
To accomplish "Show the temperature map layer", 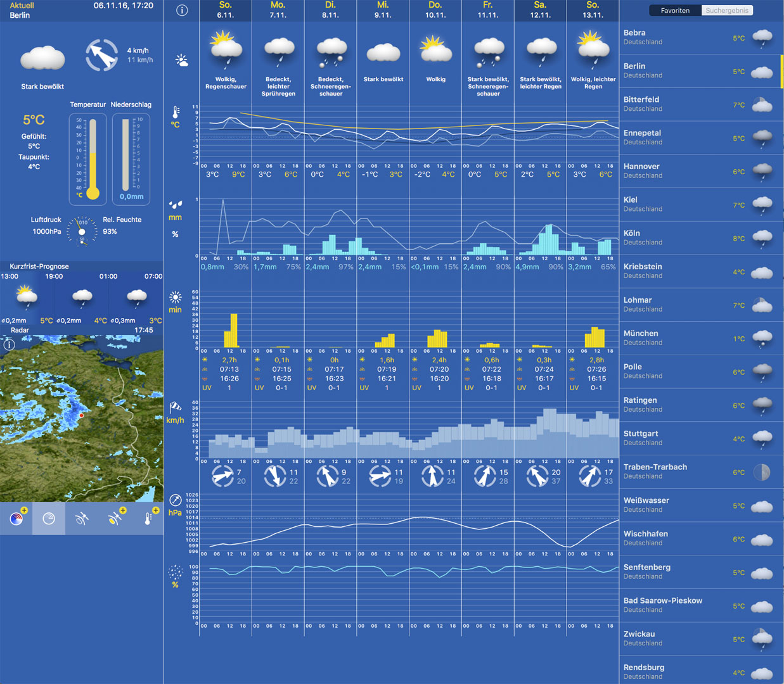I will [148, 519].
